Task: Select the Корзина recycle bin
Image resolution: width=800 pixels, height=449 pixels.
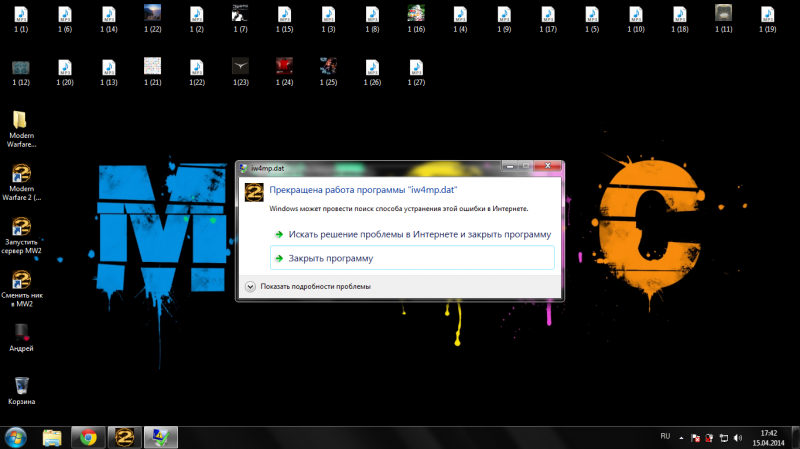Action: (21, 391)
